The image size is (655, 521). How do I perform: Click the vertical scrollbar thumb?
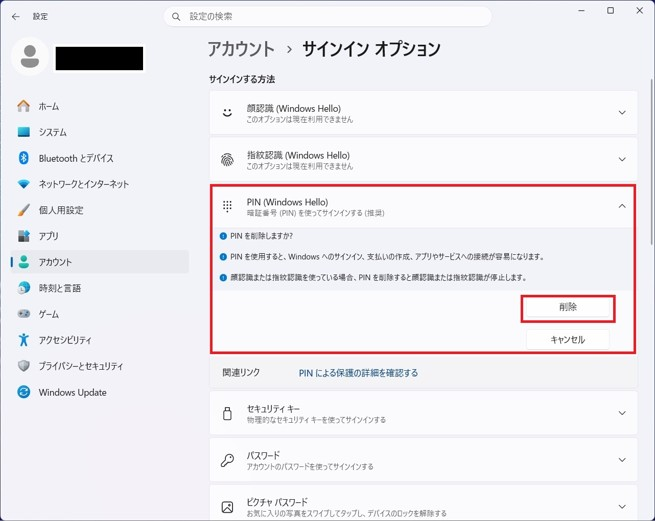point(651,162)
